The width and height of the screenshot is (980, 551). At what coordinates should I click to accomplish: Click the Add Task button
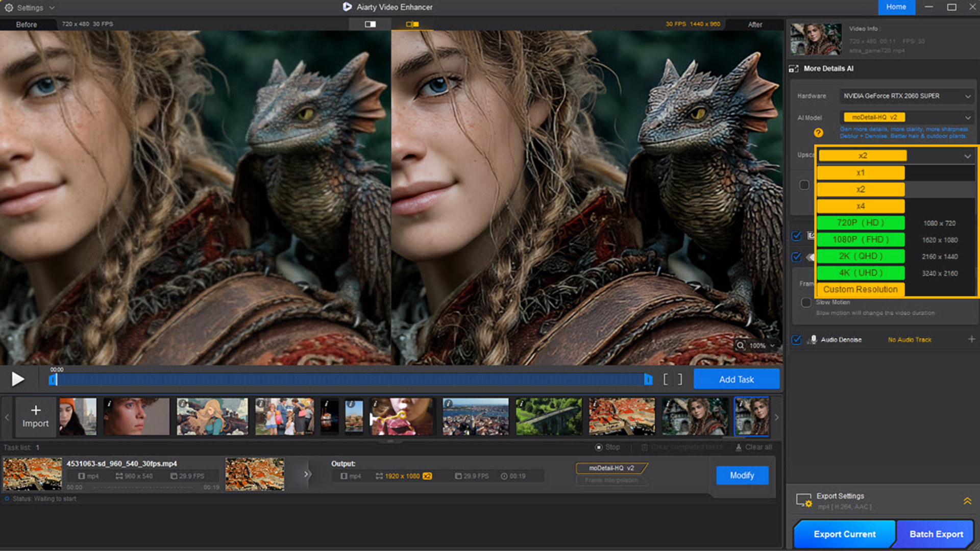click(736, 379)
